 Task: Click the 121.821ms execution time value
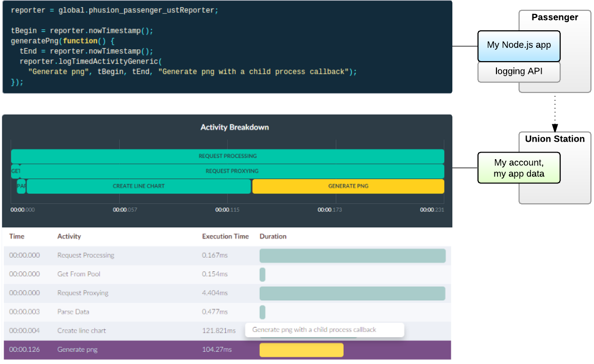pyautogui.click(x=219, y=331)
